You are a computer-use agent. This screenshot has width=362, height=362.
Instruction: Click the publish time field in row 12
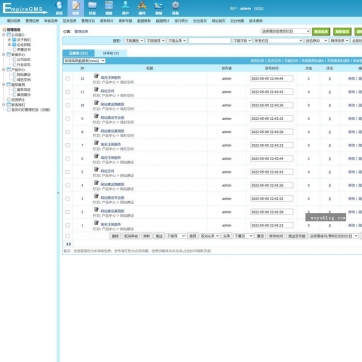(x=272, y=79)
